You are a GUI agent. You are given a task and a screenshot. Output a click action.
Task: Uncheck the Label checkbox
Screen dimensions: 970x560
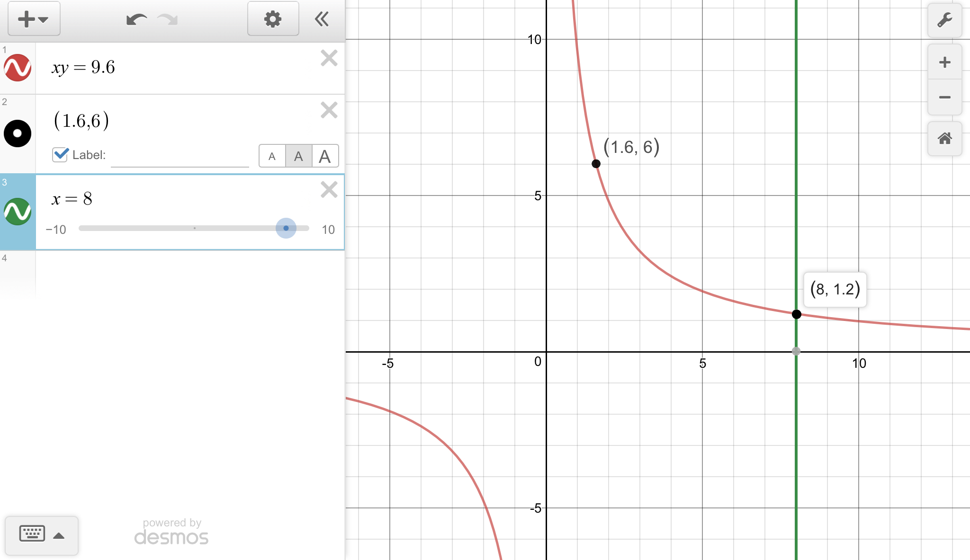60,155
